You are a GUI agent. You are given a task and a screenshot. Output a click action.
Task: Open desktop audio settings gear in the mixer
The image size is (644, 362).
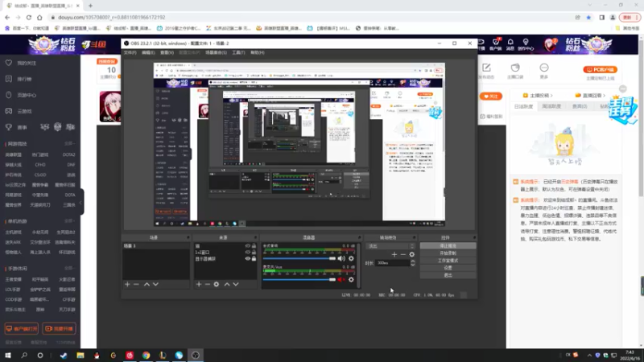pyautogui.click(x=351, y=258)
